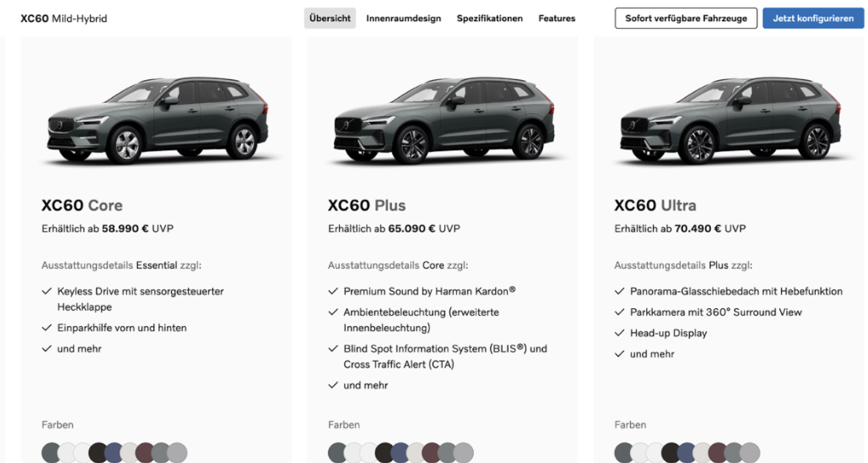Expand 'und mehr' under XC60 Plus

pyautogui.click(x=366, y=385)
